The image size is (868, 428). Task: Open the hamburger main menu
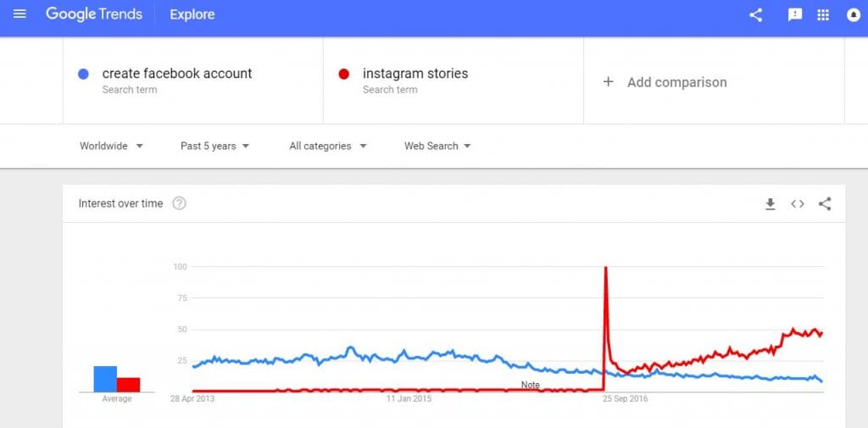[19, 14]
